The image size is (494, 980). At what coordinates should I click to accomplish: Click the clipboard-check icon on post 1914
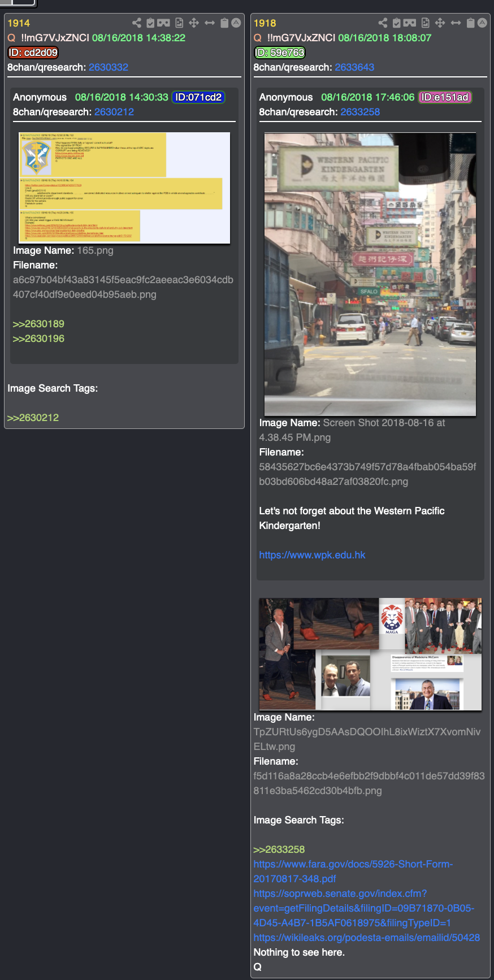pos(150,23)
